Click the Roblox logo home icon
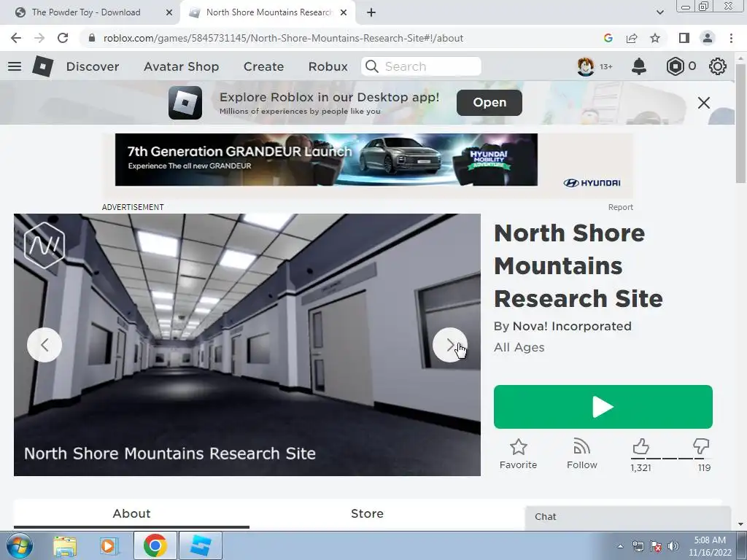 [x=43, y=66]
